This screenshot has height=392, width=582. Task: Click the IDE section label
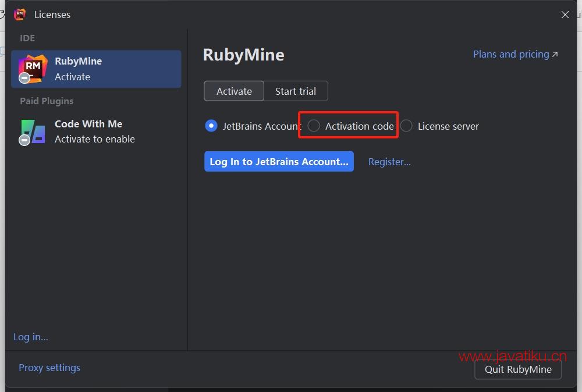coord(27,38)
